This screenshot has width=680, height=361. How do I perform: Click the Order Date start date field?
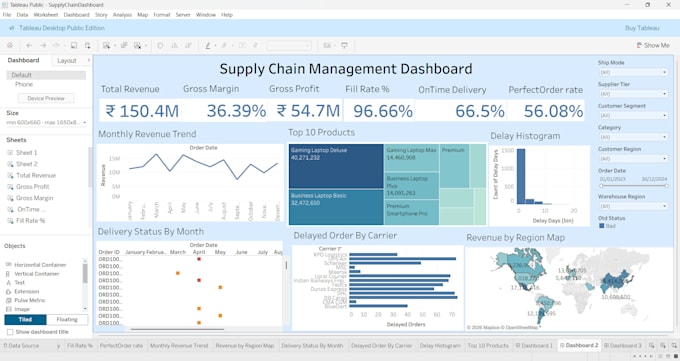click(x=612, y=179)
